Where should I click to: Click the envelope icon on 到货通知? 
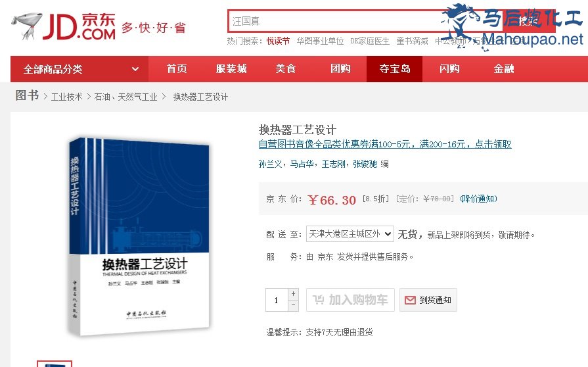click(410, 300)
